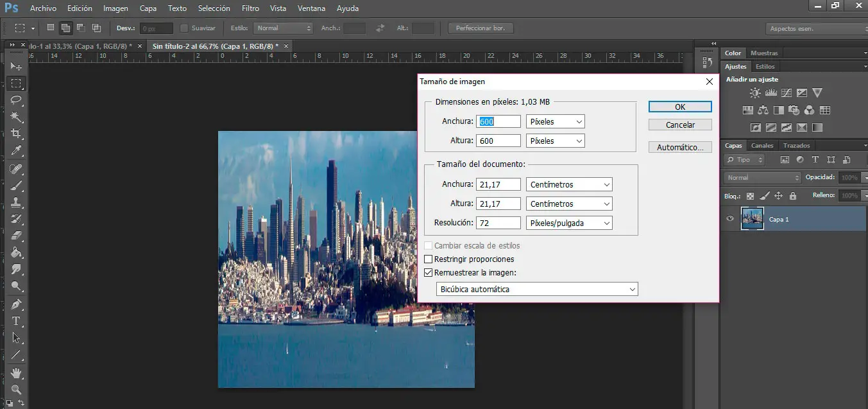The width and height of the screenshot is (868, 409).
Task: Choose the Horizontal Type tool
Action: 17,320
